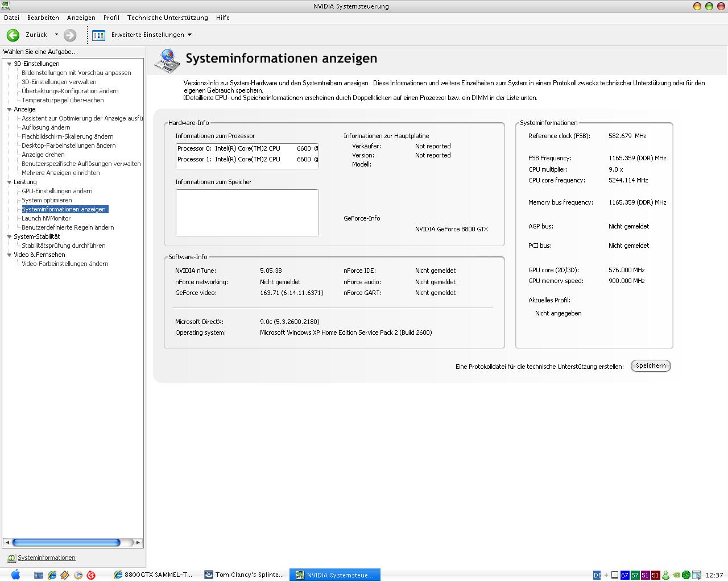Image resolution: width=728 pixels, height=582 pixels.
Task: Collapse the Anzeige tree node
Action: [x=9, y=109]
